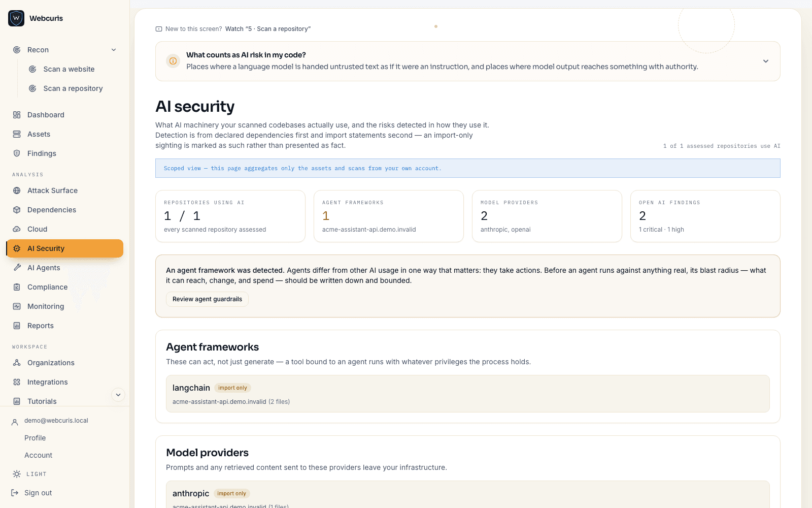Expand the What counts as AI risk panel chevron
812x508 pixels.
tap(766, 61)
